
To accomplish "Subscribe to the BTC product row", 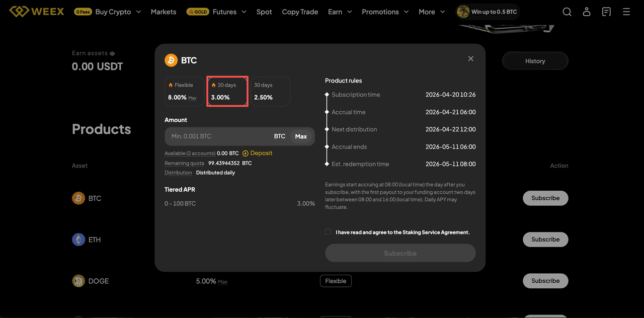I will click(x=545, y=198).
